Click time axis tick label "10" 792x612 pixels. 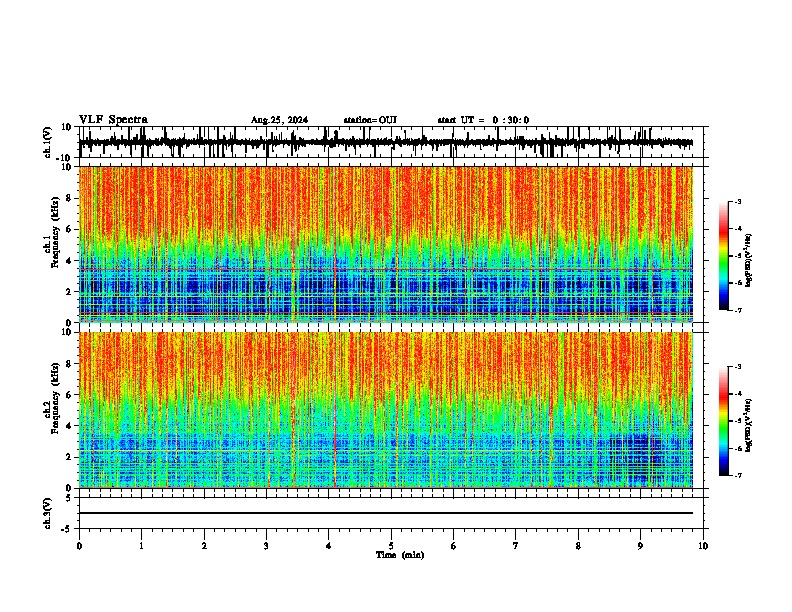tap(703, 546)
